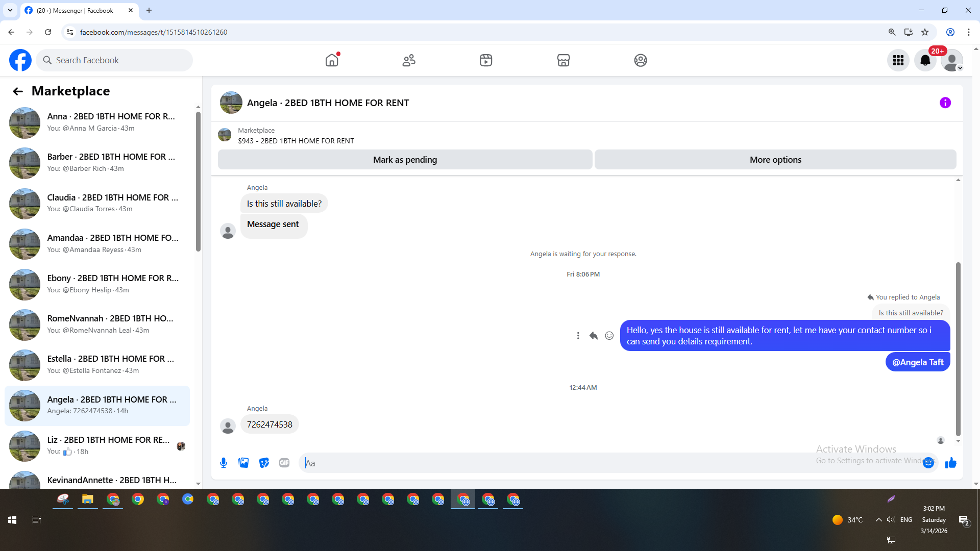React to the house available message
The width and height of the screenshot is (980, 551).
coord(609,336)
